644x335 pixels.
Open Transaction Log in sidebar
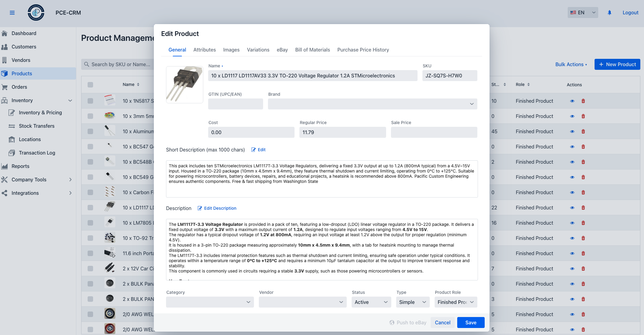[37, 153]
